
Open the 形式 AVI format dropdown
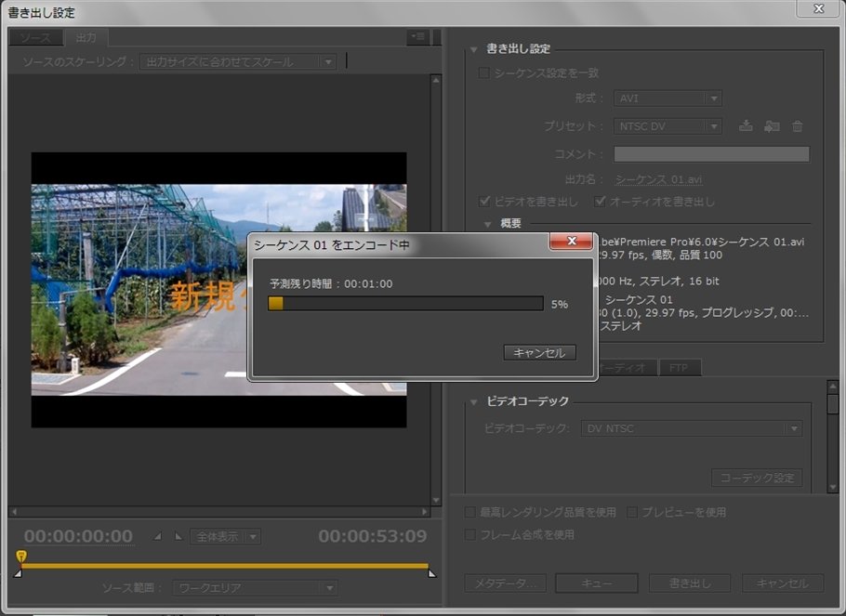(x=668, y=98)
